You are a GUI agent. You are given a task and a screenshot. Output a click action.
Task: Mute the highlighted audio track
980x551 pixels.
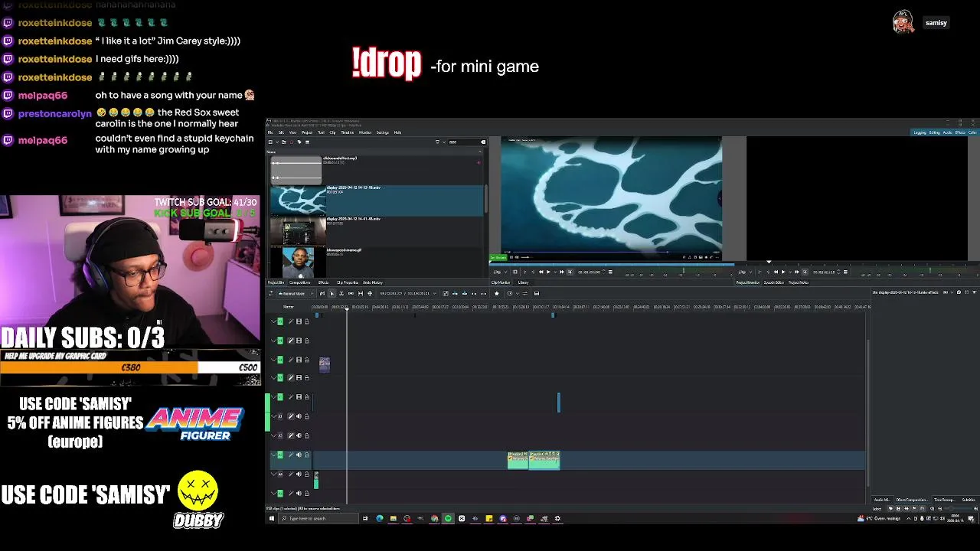pyautogui.click(x=299, y=455)
